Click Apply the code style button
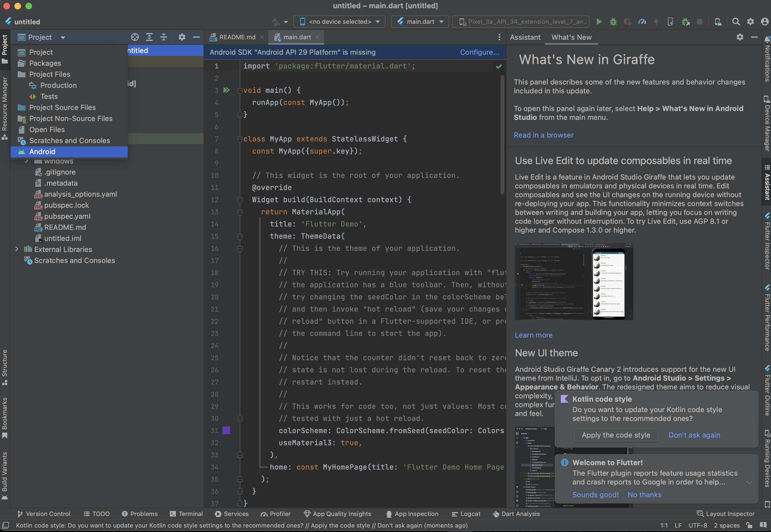This screenshot has width=771, height=532. pyautogui.click(x=616, y=435)
